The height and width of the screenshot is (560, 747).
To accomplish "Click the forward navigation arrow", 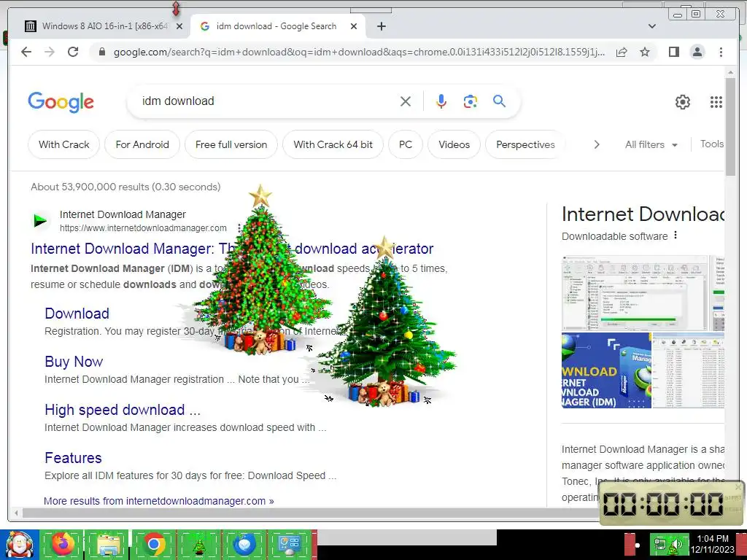I will [x=50, y=52].
